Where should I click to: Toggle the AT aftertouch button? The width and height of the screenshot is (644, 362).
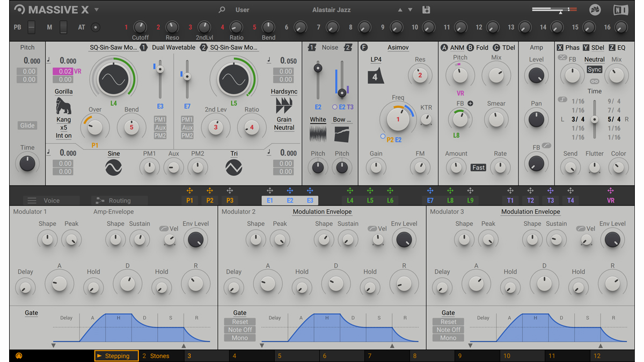96,27
